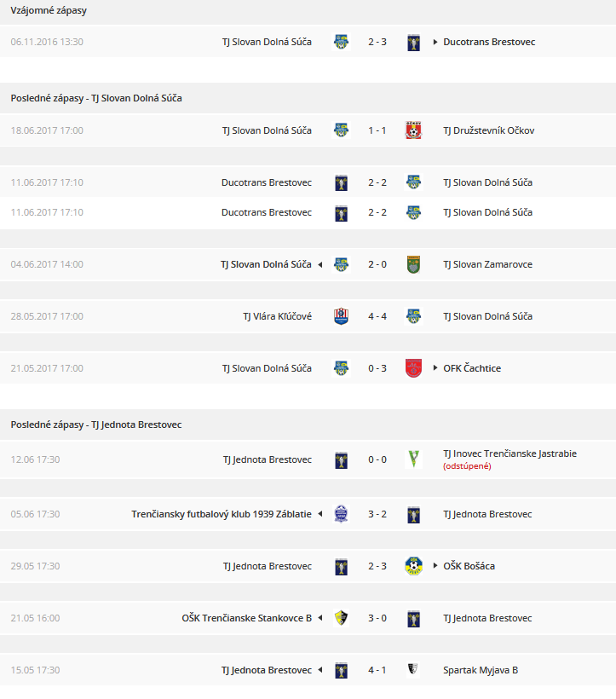Click Trenčiansky futbalový klub 1939 Záblatie name
The width and height of the screenshot is (616, 699).
(222, 514)
